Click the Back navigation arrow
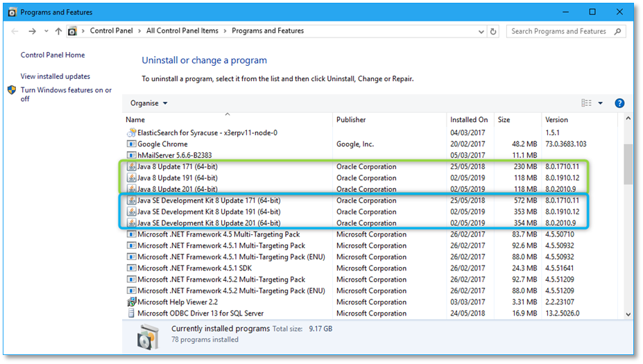The height and width of the screenshot is (364, 643). click(x=15, y=31)
